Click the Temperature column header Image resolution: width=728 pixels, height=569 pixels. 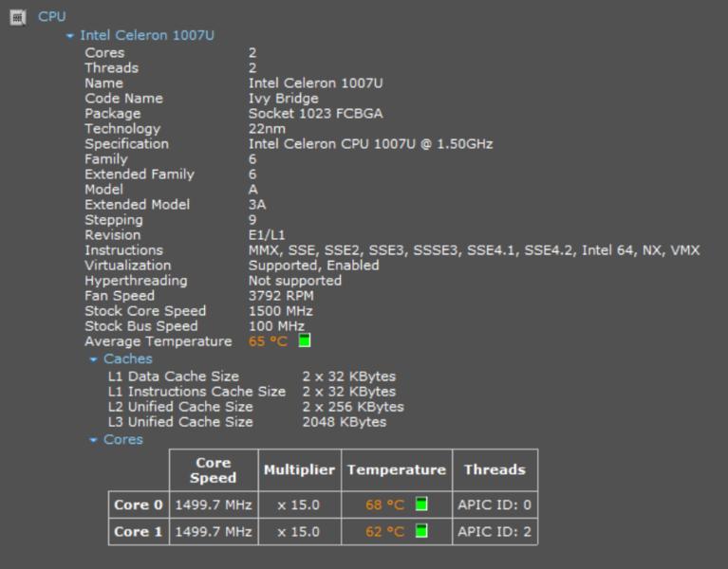click(397, 470)
